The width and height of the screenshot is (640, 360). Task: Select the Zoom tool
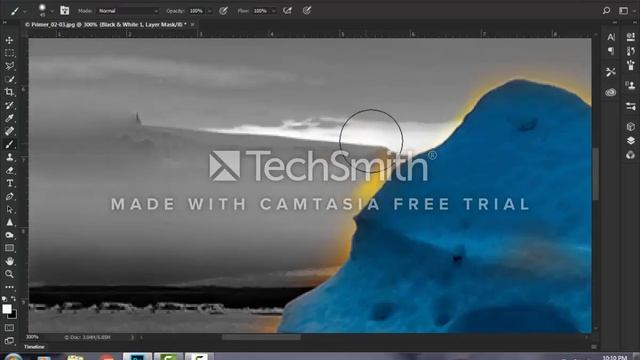click(9, 274)
